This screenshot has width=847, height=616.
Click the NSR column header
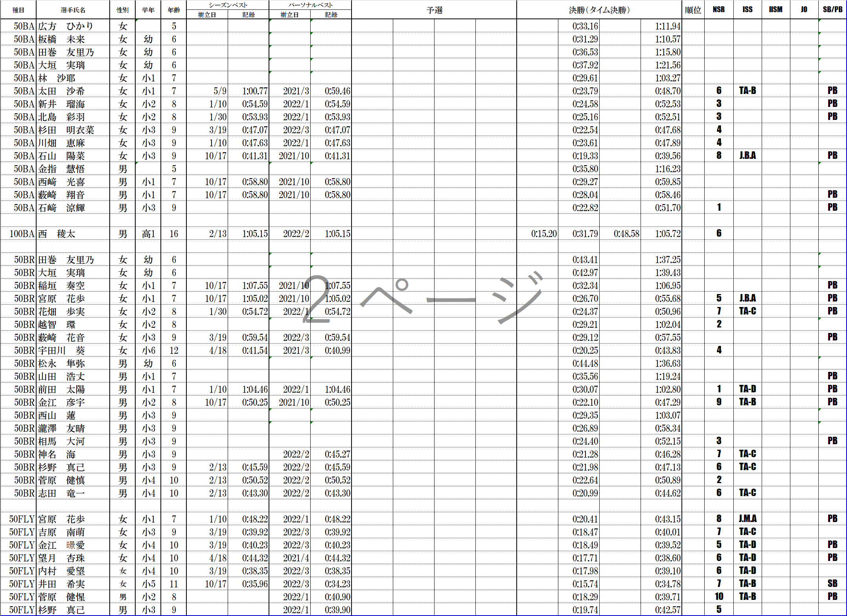(719, 10)
